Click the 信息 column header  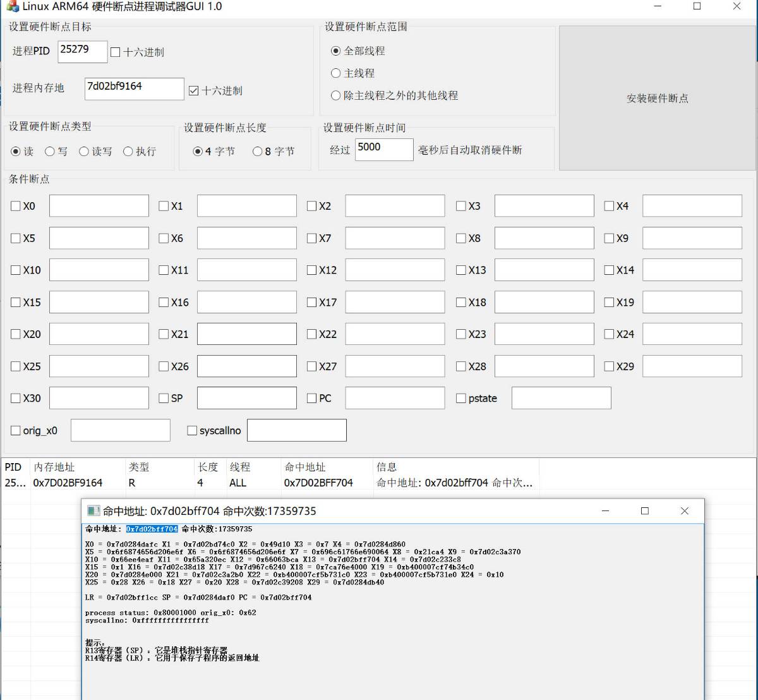[456, 467]
